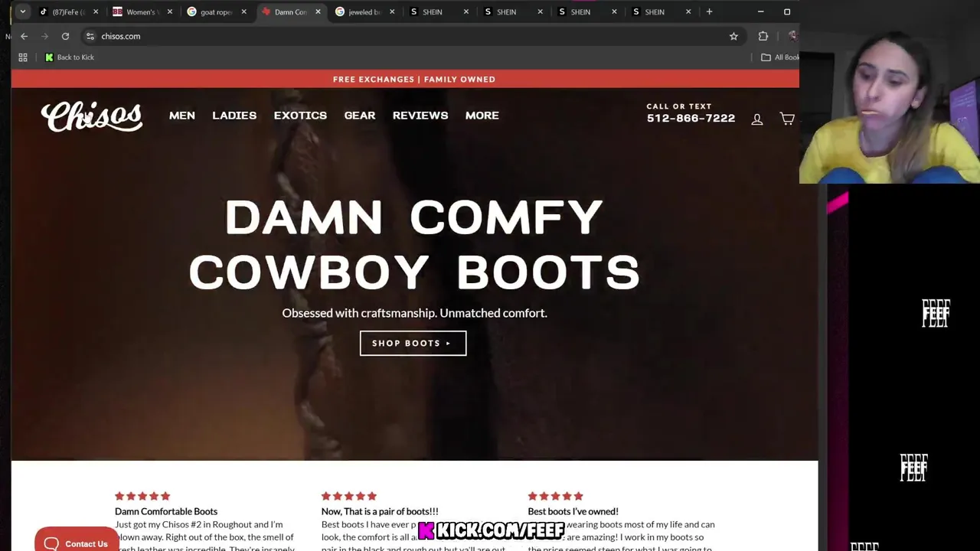Screen dimensions: 980x551
Task: Click stars above Damn Comfortable Boots review
Action: (142, 496)
